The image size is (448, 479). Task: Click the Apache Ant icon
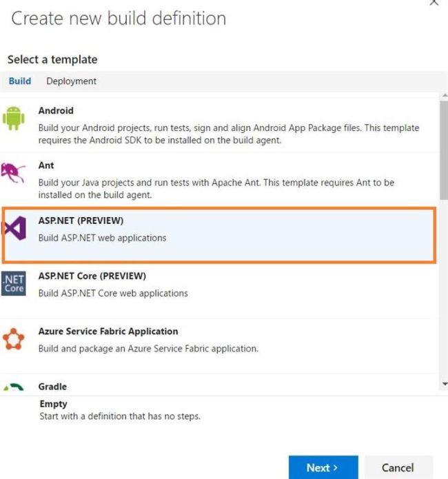14,172
